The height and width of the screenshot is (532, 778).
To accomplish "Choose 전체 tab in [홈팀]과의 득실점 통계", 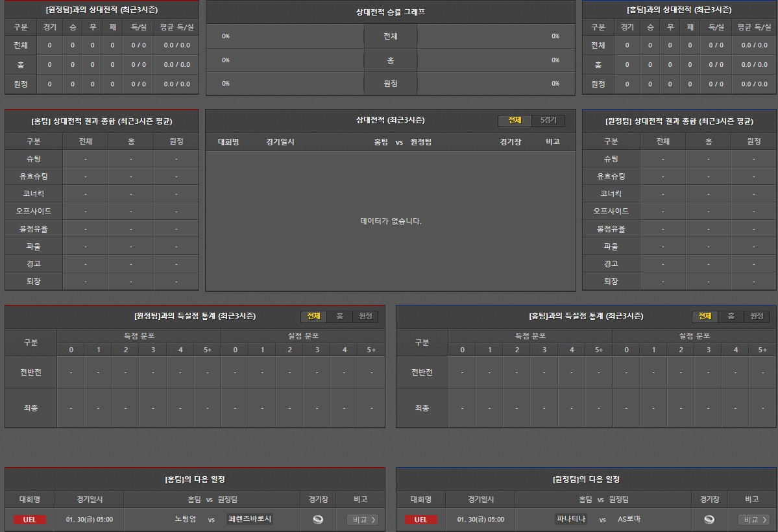I will (x=705, y=317).
